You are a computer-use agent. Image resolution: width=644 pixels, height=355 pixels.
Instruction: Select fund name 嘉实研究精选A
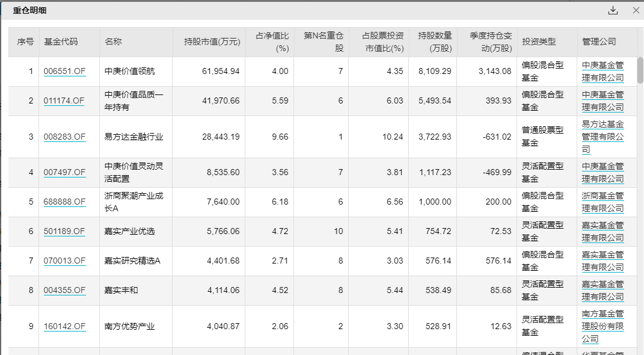tap(132, 261)
